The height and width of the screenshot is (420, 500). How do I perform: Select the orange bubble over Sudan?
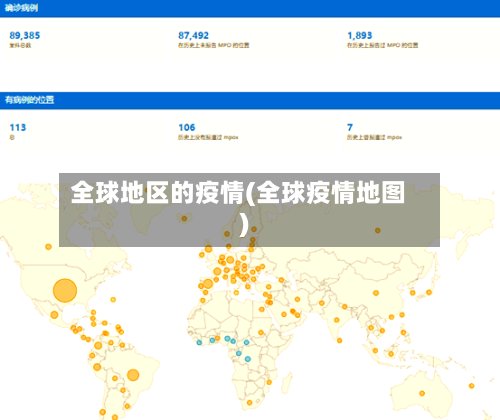[261, 332]
